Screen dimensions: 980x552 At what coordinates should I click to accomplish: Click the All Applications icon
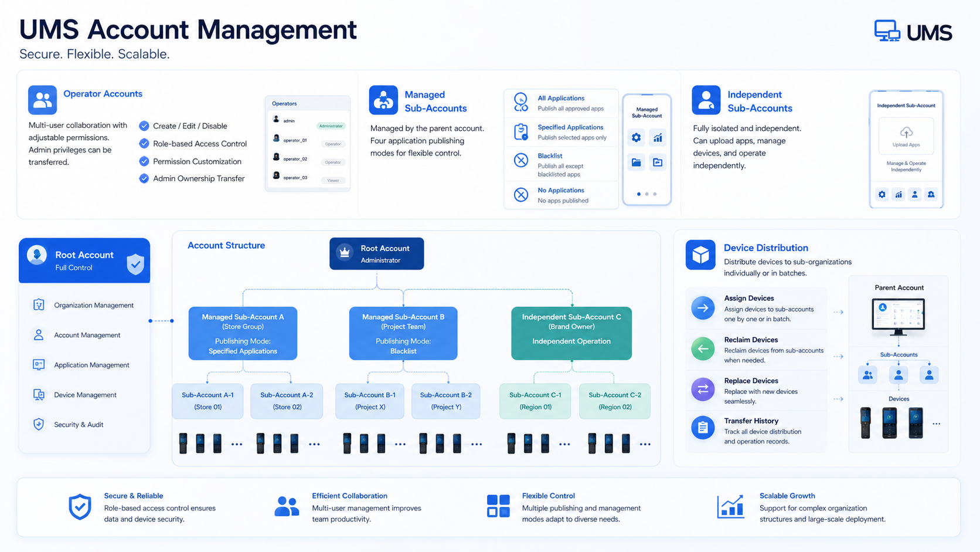[520, 103]
